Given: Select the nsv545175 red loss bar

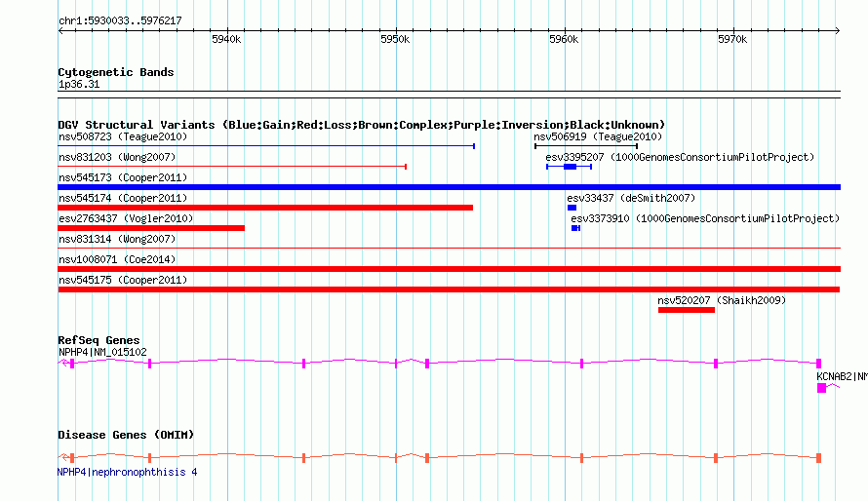Looking at the screenshot, I should pos(449,289).
